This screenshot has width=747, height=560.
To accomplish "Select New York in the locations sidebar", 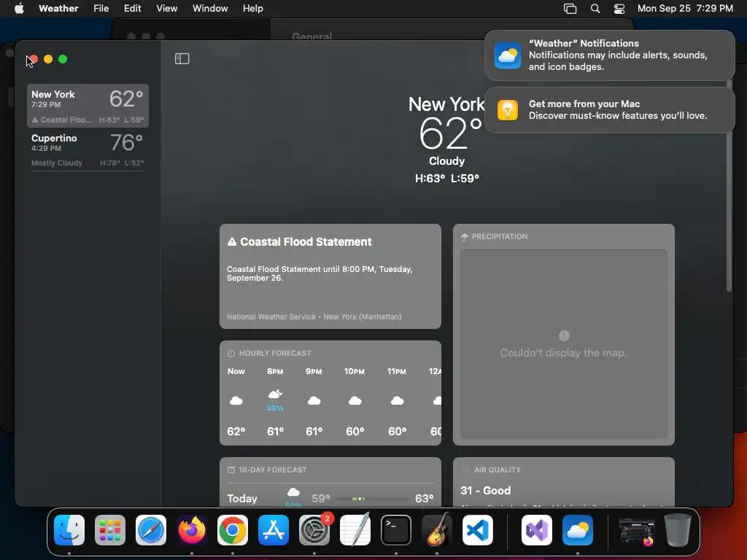I will point(88,106).
